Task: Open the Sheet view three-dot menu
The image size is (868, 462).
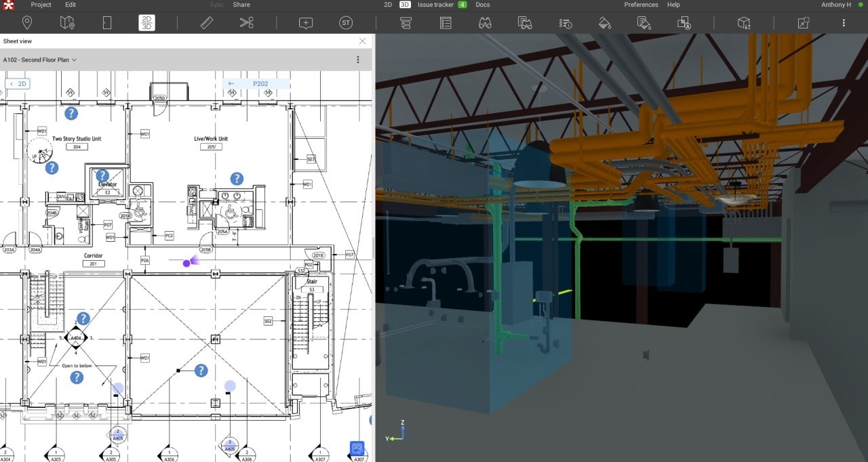Action: click(x=357, y=60)
